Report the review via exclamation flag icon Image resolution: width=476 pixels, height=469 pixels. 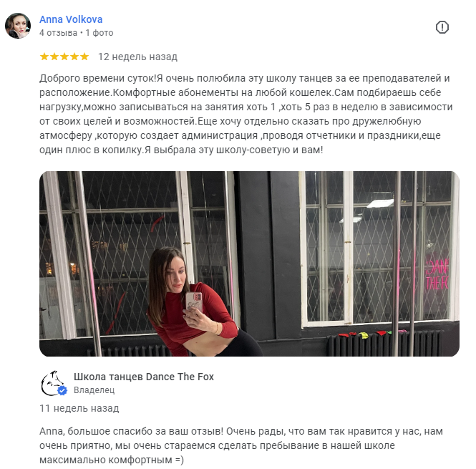(442, 27)
